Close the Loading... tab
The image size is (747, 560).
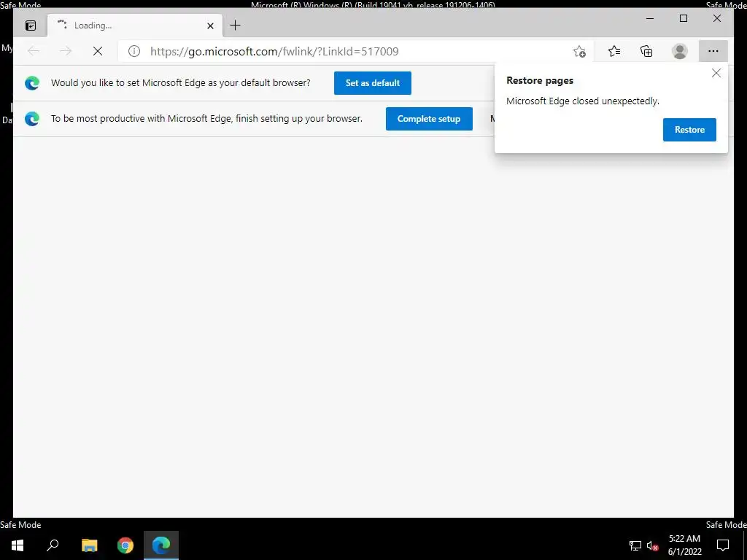pos(210,26)
